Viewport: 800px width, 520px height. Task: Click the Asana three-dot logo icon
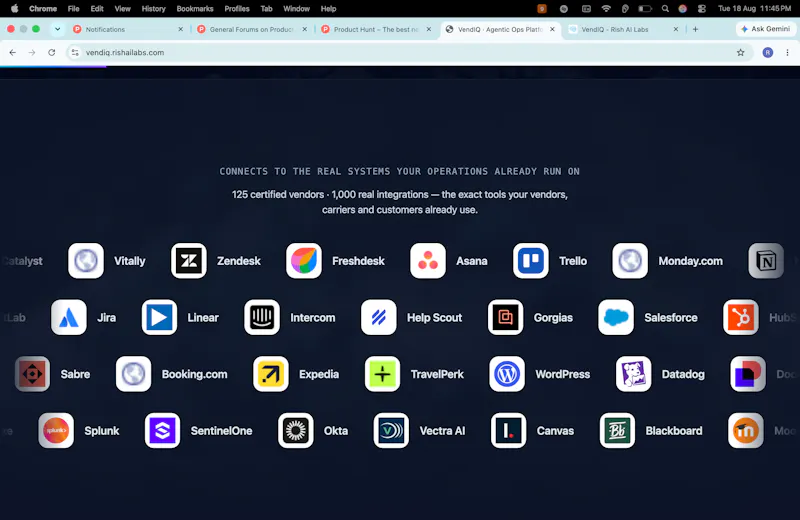pos(428,261)
